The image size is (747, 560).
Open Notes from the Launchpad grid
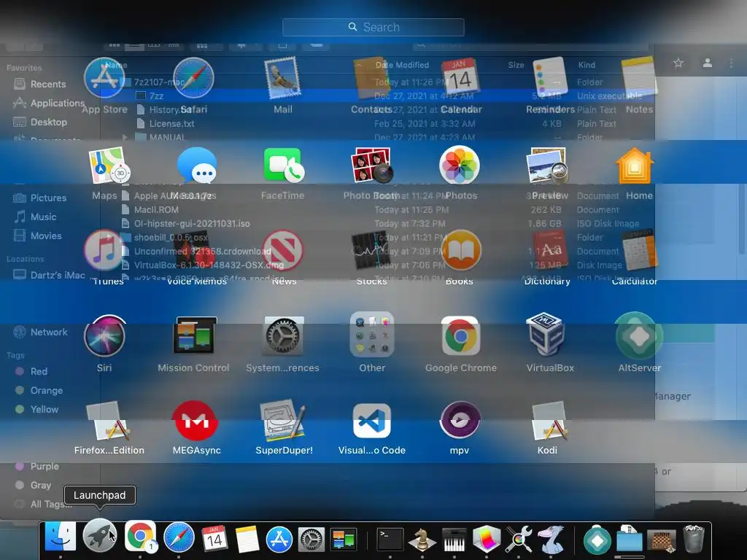[x=639, y=78]
